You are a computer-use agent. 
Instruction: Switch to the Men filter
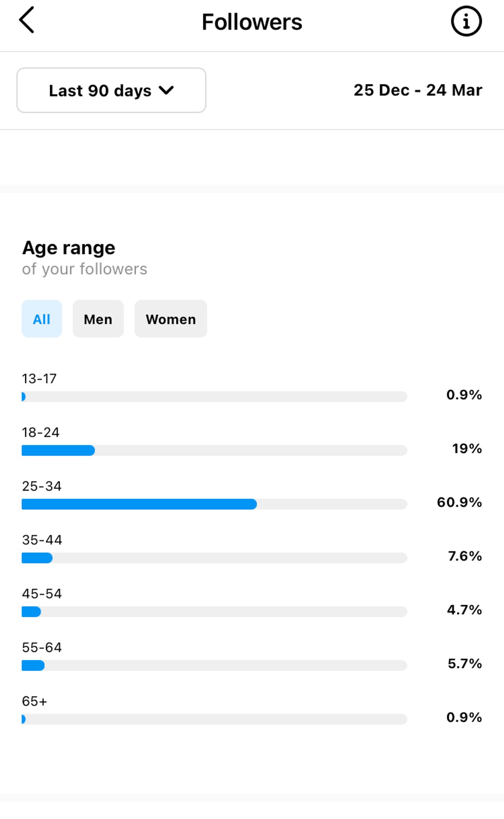pos(98,319)
